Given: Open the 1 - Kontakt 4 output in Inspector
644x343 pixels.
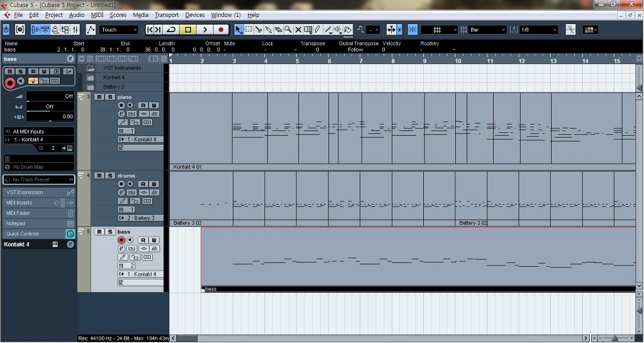Looking at the screenshot, I should [x=39, y=140].
